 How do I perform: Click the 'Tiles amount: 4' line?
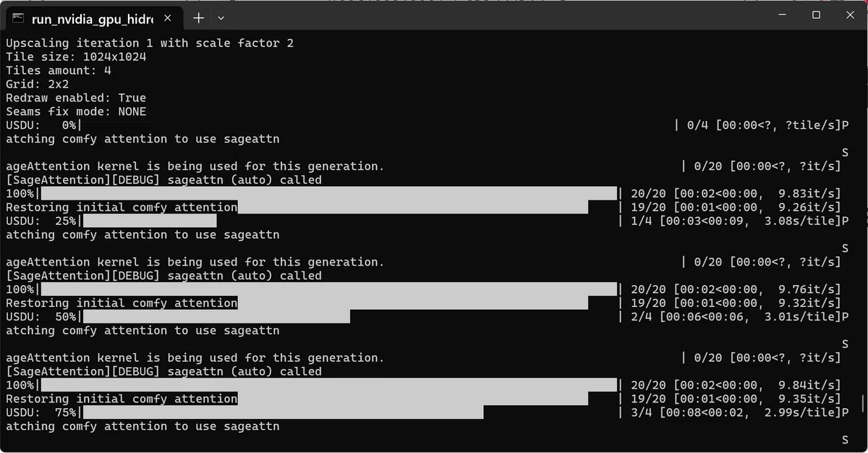point(59,70)
